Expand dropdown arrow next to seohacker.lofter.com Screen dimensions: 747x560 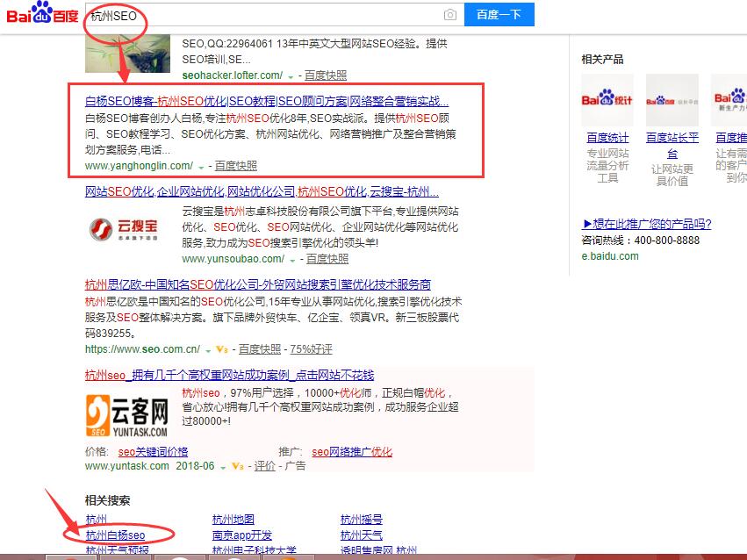[x=291, y=77]
